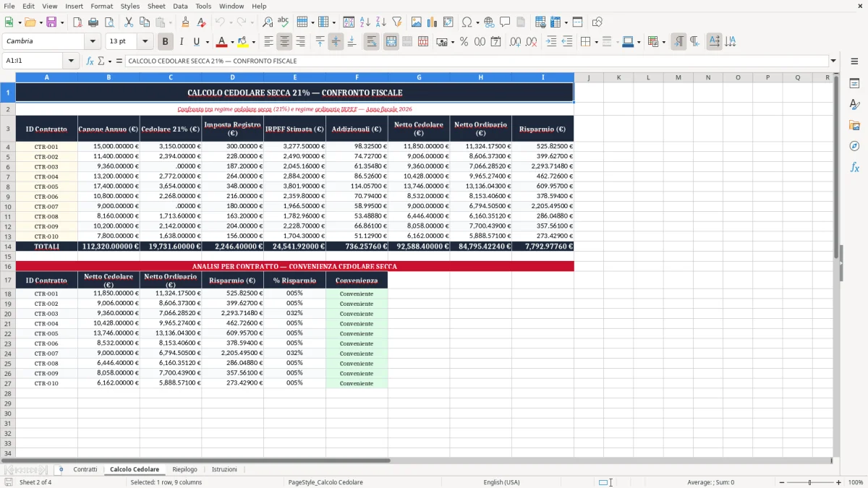Viewport: 868px width, 488px height.
Task: Remove a decimal place
Action: tap(531, 42)
